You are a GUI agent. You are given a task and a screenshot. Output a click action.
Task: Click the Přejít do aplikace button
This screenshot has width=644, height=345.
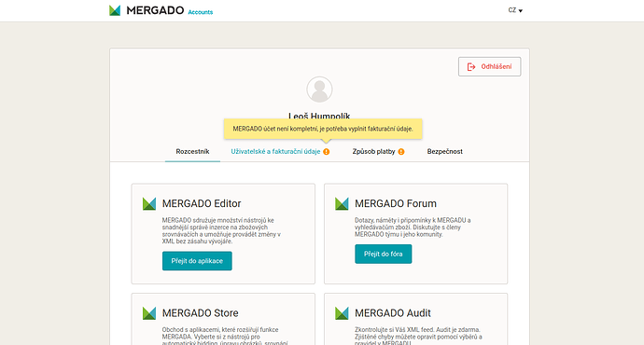(197, 261)
